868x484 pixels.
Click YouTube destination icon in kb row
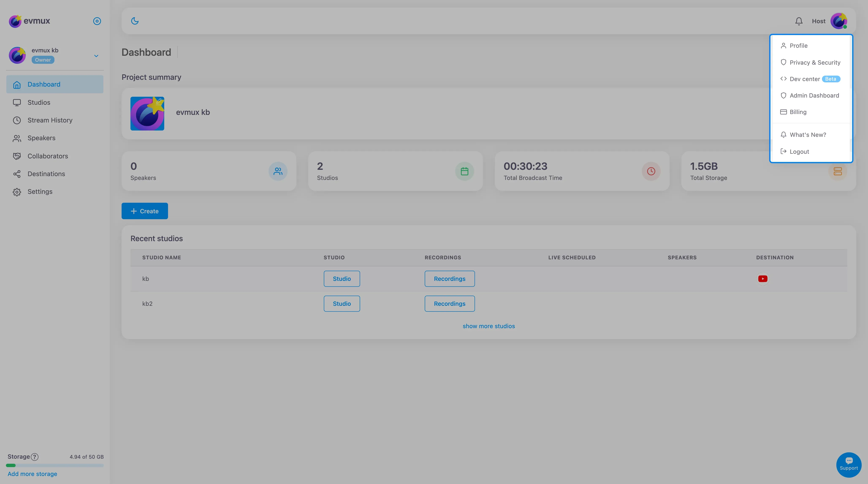[x=763, y=279]
